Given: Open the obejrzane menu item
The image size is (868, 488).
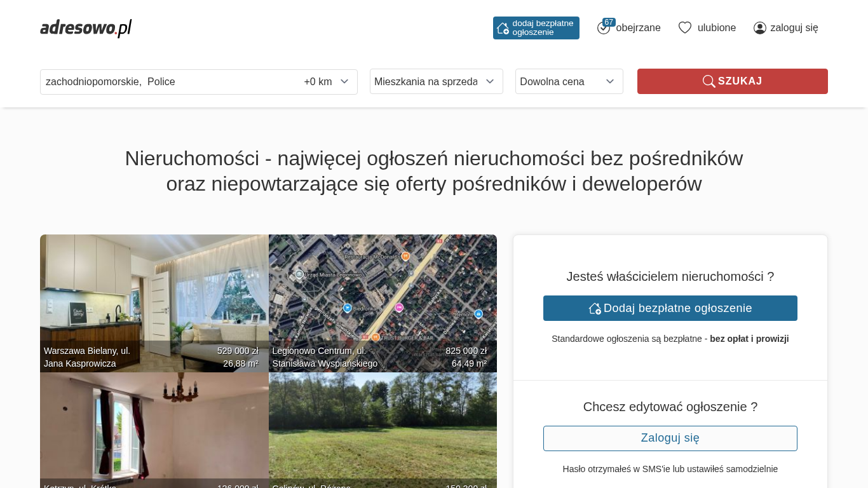Looking at the screenshot, I should (x=638, y=28).
